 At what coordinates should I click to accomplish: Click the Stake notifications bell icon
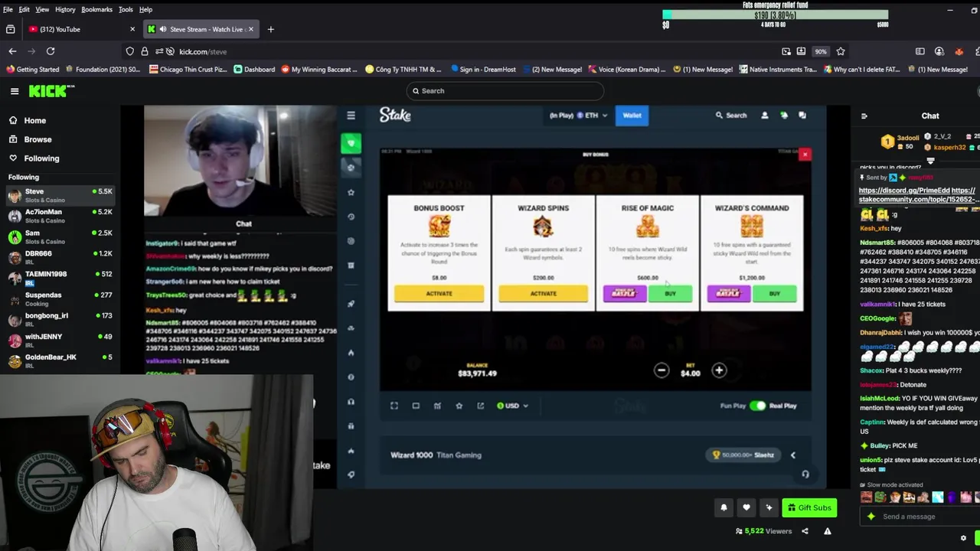click(x=783, y=116)
